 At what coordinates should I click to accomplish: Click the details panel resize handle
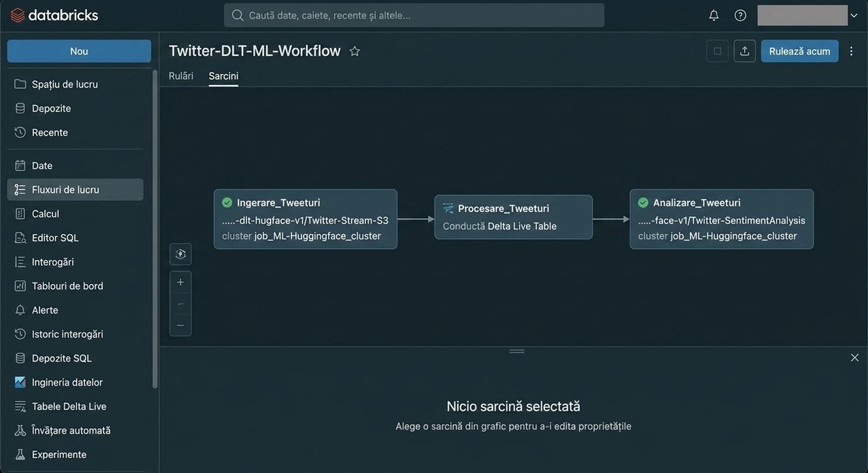(517, 351)
